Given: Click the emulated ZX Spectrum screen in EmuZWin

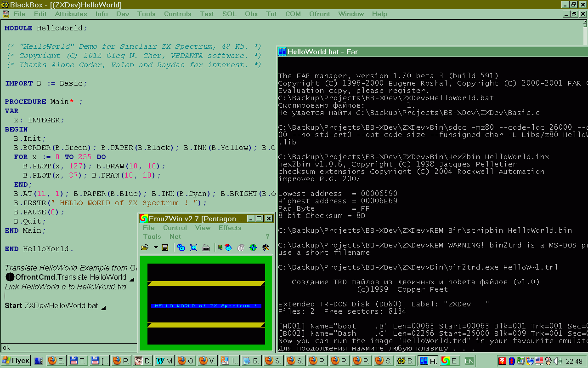Looking at the screenshot, I should pyautogui.click(x=206, y=304).
